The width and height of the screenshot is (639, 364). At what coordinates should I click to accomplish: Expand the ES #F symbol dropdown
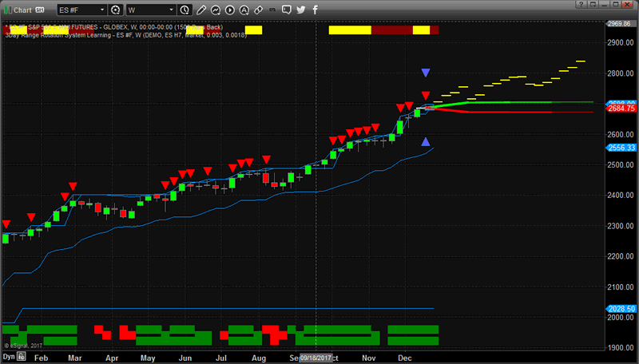pyautogui.click(x=101, y=10)
